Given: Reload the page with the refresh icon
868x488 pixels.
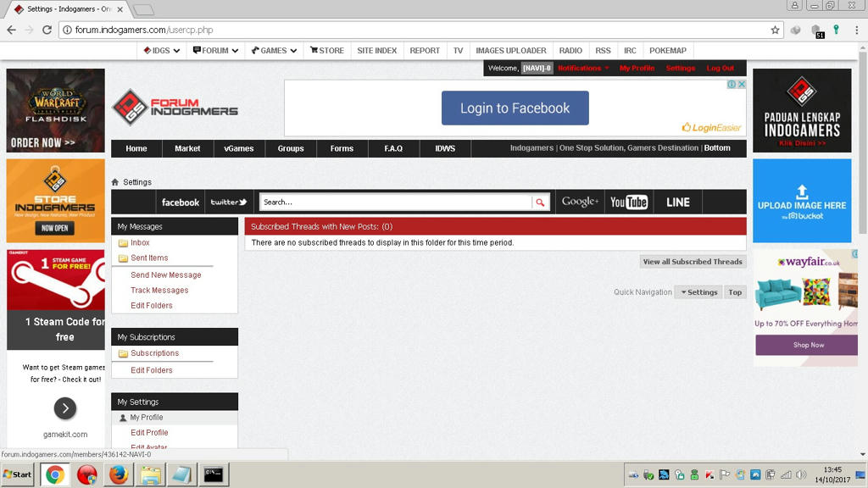Looking at the screenshot, I should coord(47,30).
